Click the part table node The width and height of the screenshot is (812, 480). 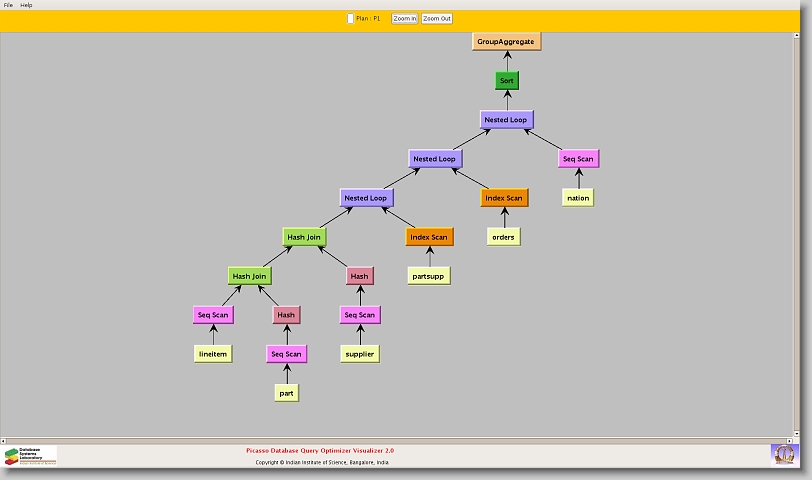[286, 393]
